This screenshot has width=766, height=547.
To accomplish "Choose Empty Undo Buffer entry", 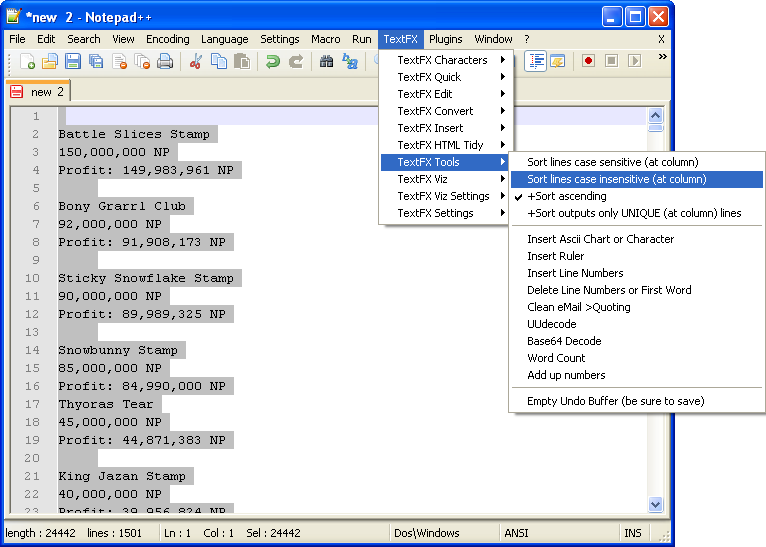I will (637, 401).
